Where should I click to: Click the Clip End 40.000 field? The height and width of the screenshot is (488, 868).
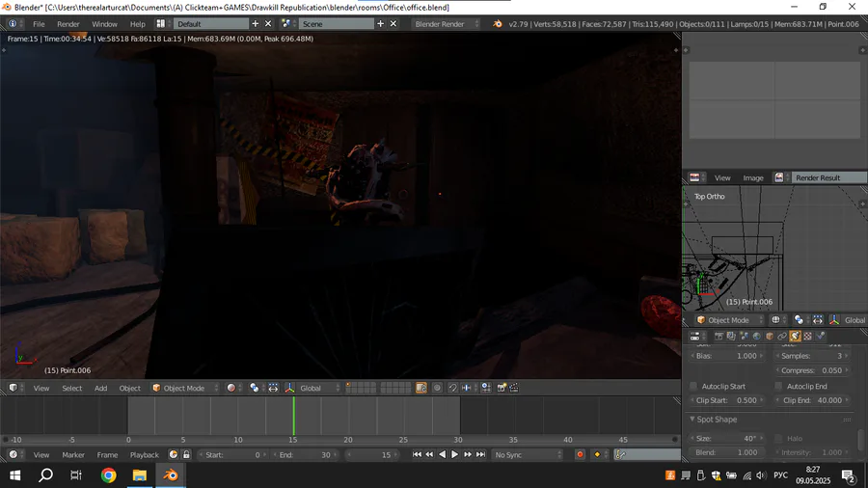[x=813, y=400]
